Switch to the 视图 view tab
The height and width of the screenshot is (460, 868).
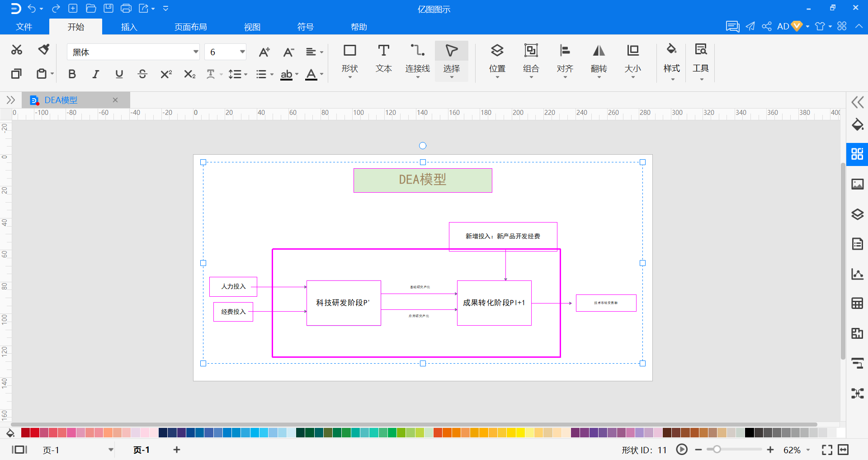click(252, 27)
